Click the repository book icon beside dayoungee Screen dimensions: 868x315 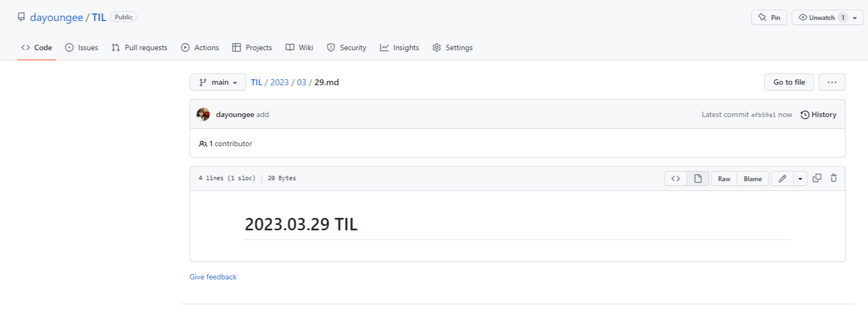point(21,17)
